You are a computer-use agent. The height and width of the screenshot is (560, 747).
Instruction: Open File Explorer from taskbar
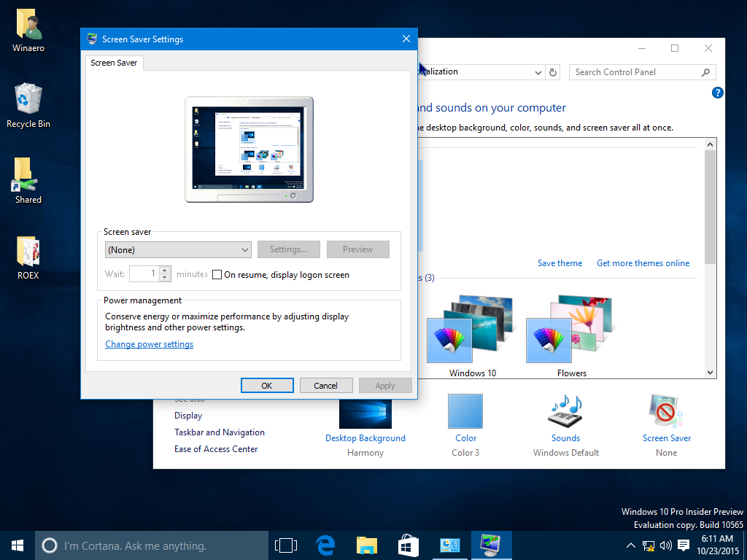point(367,545)
